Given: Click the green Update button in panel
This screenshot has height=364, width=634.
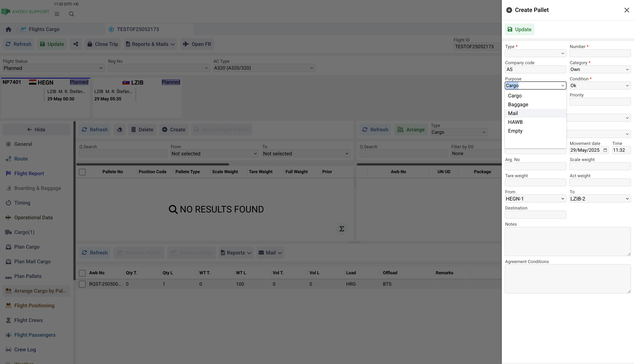Looking at the screenshot, I should click(x=519, y=30).
